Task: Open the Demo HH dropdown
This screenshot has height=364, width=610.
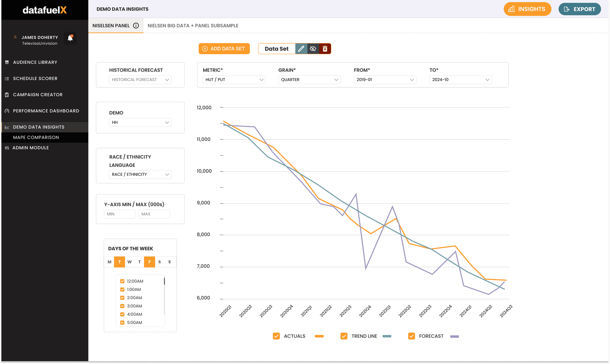Action: click(x=140, y=122)
